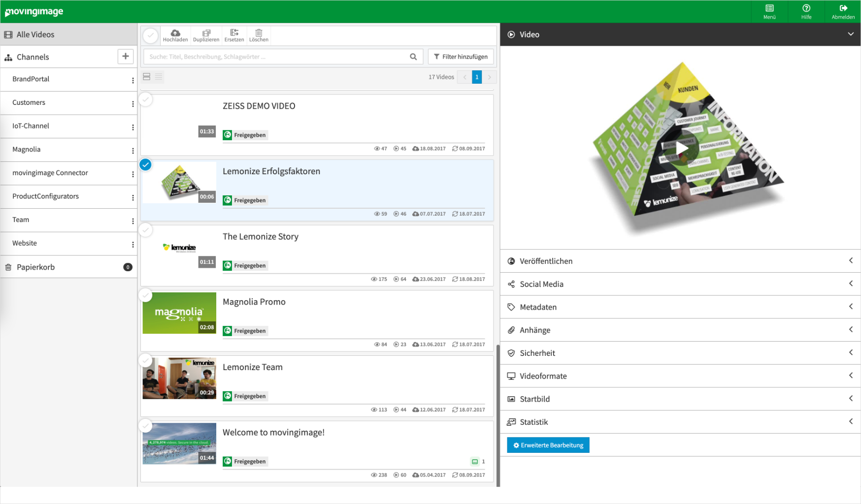861x504 pixels.
Task: Collapse the Video panel header
Action: [x=850, y=34]
